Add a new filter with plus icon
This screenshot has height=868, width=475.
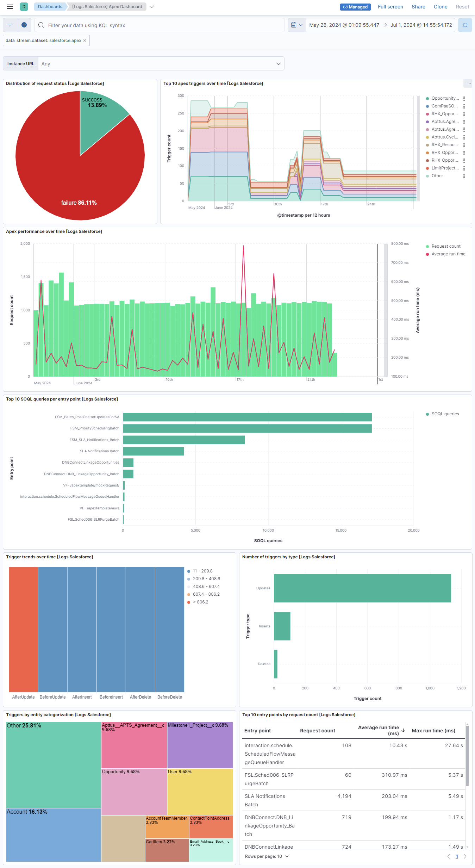[x=24, y=25]
